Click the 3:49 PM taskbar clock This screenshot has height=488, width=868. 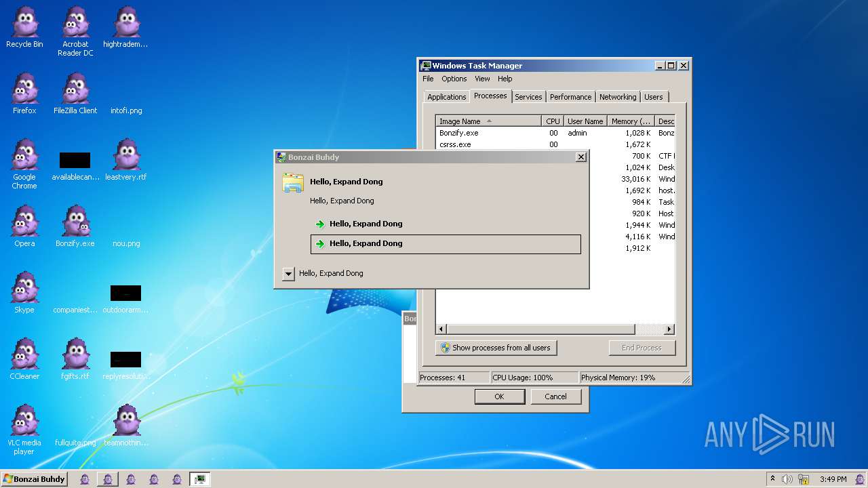tap(833, 479)
